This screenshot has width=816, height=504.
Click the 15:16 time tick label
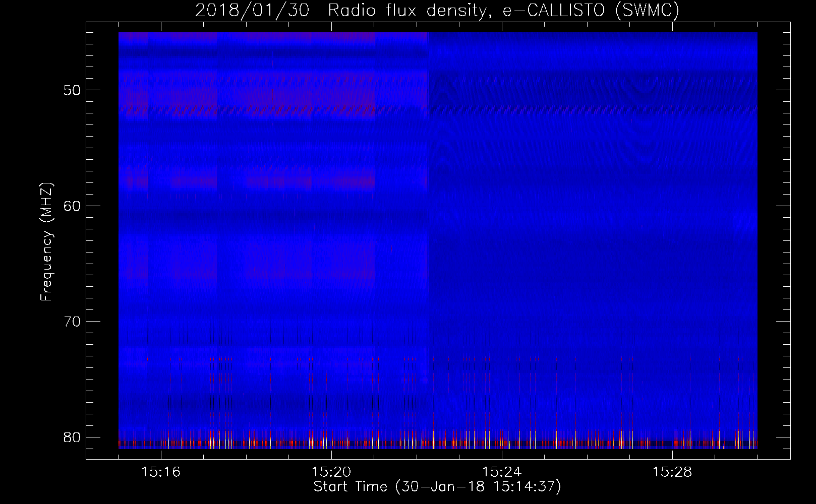pos(161,472)
